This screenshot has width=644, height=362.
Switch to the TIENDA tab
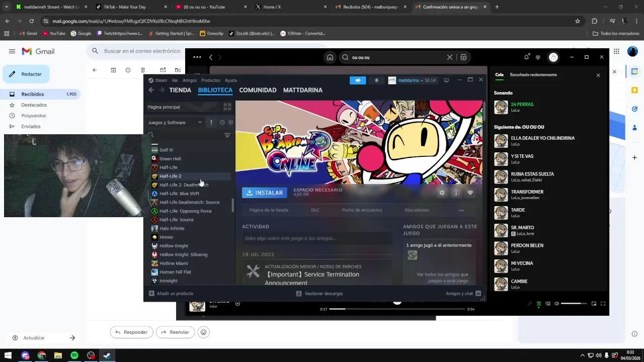click(180, 90)
